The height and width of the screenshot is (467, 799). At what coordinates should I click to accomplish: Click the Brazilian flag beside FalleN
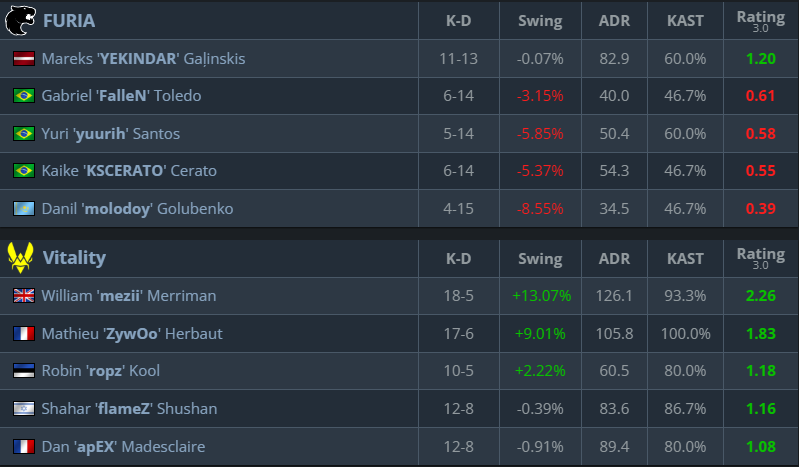(23, 96)
